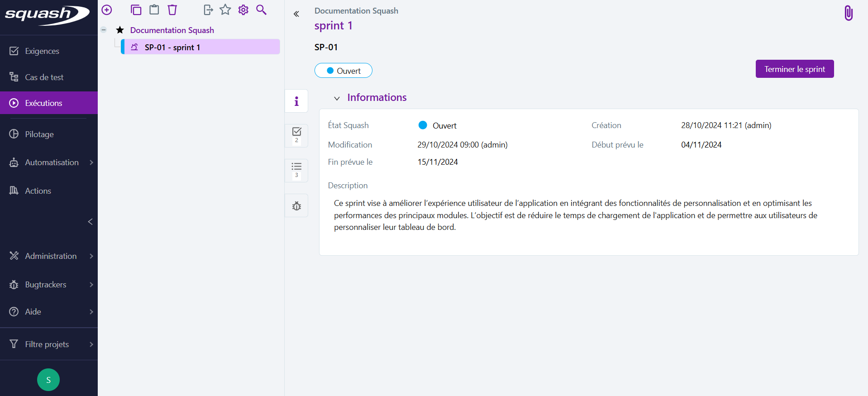Click the add new item plus icon

pyautogui.click(x=107, y=10)
